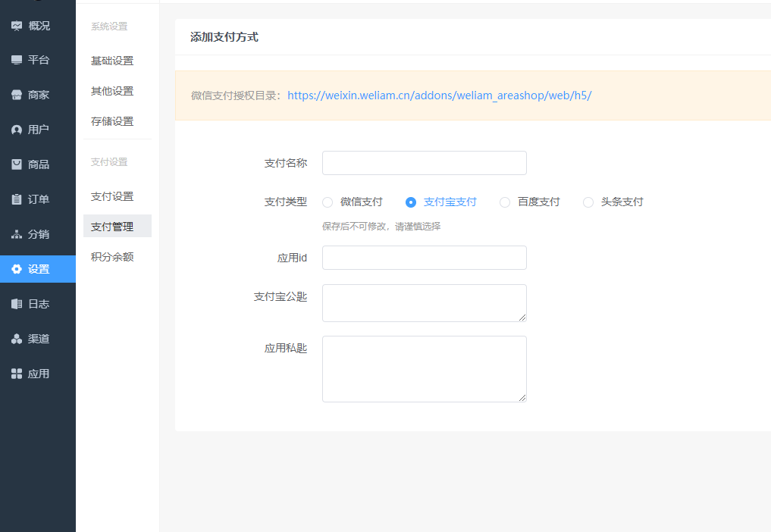Screen dimensions: 771x532
Task: Go to the 渠道 menu entry
Action: pos(38,339)
